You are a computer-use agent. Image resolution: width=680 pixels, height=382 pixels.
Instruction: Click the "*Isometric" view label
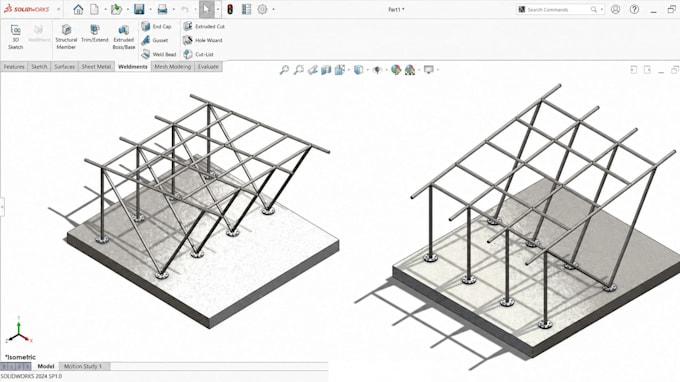click(20, 357)
